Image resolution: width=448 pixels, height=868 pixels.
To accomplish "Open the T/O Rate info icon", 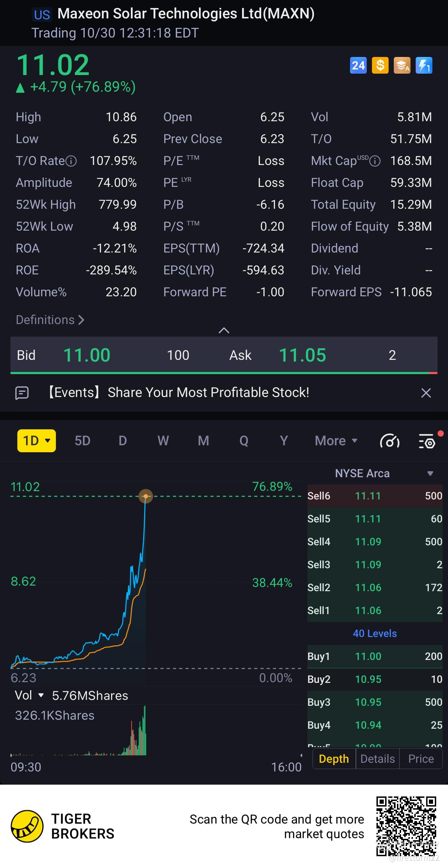I will (x=71, y=161).
